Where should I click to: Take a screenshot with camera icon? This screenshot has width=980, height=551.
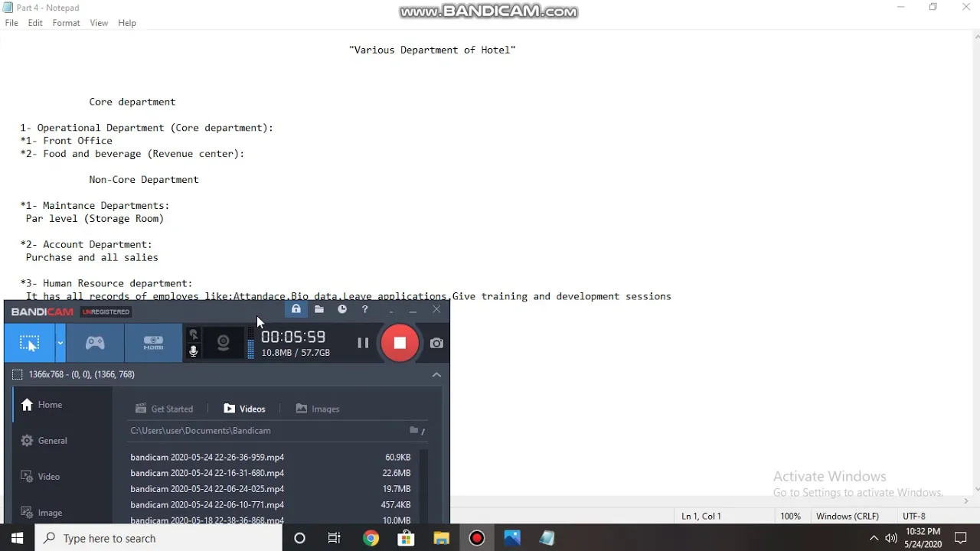[436, 344]
